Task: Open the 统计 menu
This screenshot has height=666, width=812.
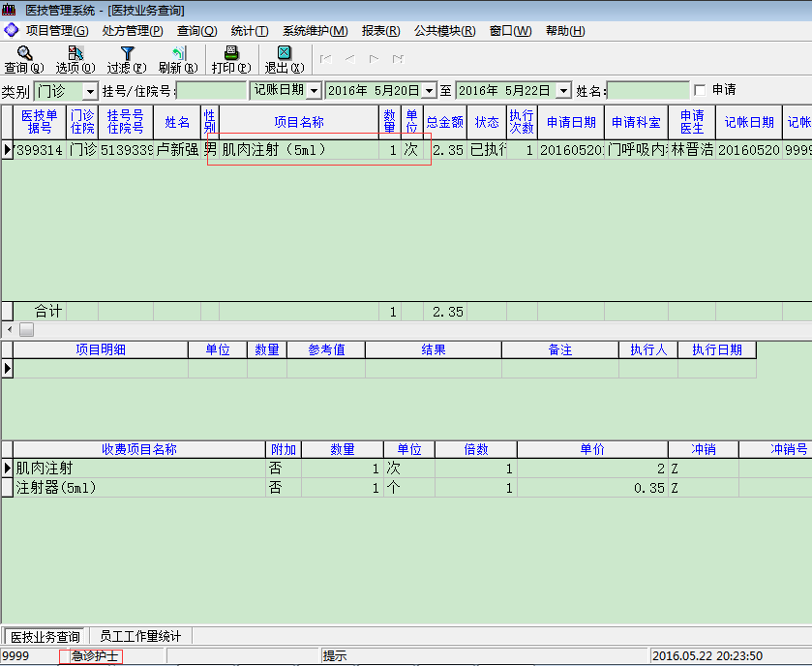Action: [x=250, y=31]
